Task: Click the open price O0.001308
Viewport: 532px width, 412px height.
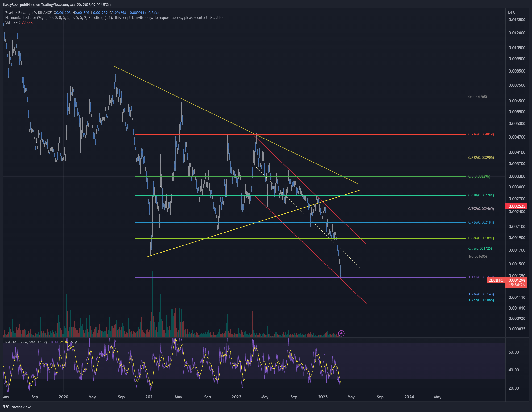Action: click(x=62, y=13)
